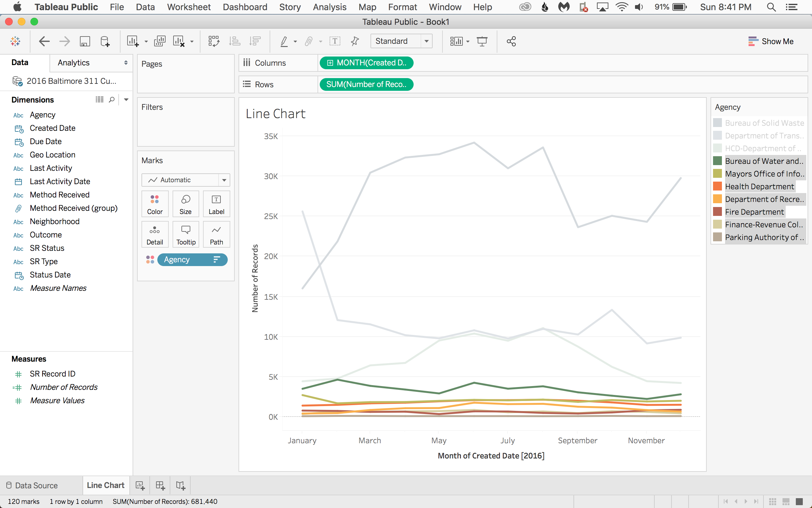Click the Redo forward arrow

click(64, 41)
